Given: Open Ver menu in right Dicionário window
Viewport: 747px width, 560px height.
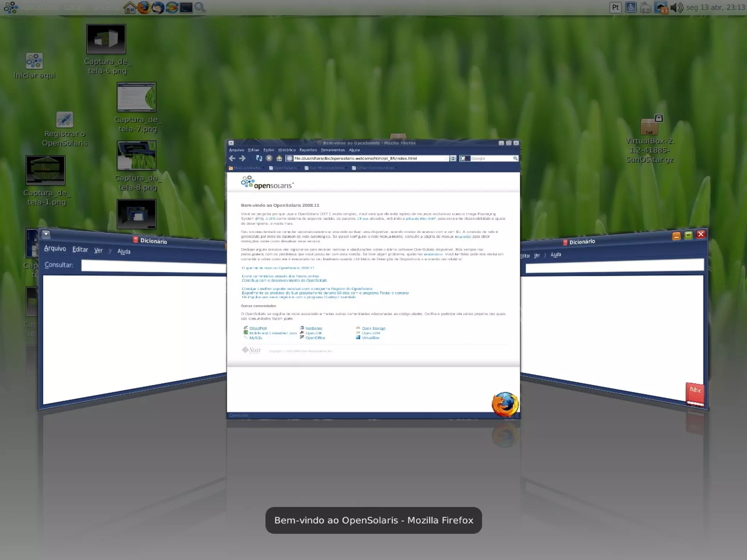Looking at the screenshot, I should 537,255.
